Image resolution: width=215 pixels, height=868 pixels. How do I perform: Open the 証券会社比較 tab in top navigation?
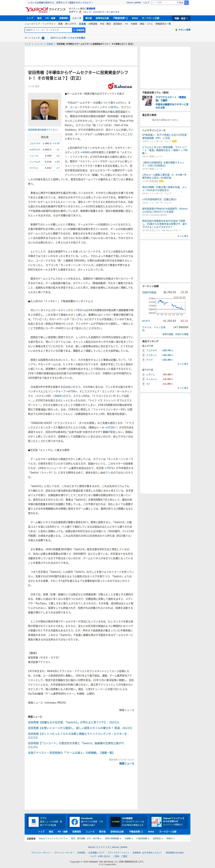[x=102, y=18]
